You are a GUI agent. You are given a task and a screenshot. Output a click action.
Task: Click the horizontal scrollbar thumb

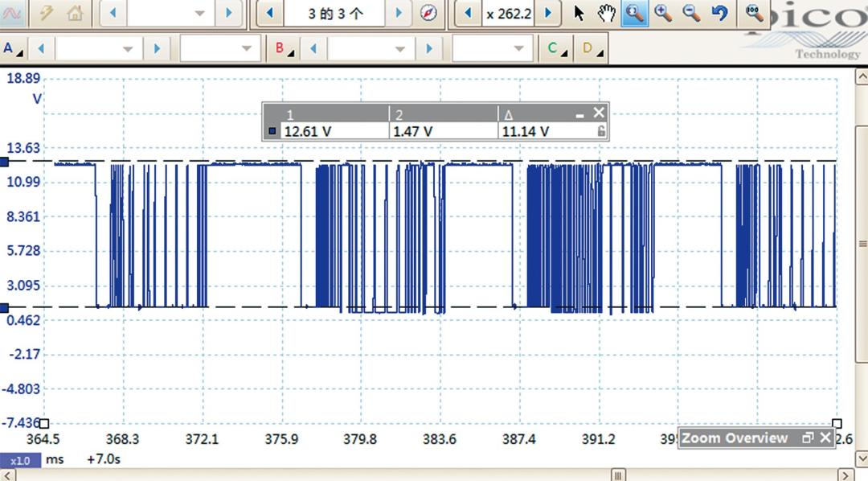pos(618,475)
